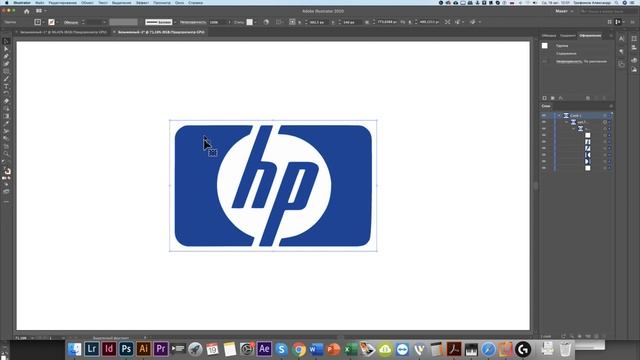This screenshot has height=360, width=640.
Task: Click the Обводка stroke link in control bar
Action: pyautogui.click(x=71, y=22)
